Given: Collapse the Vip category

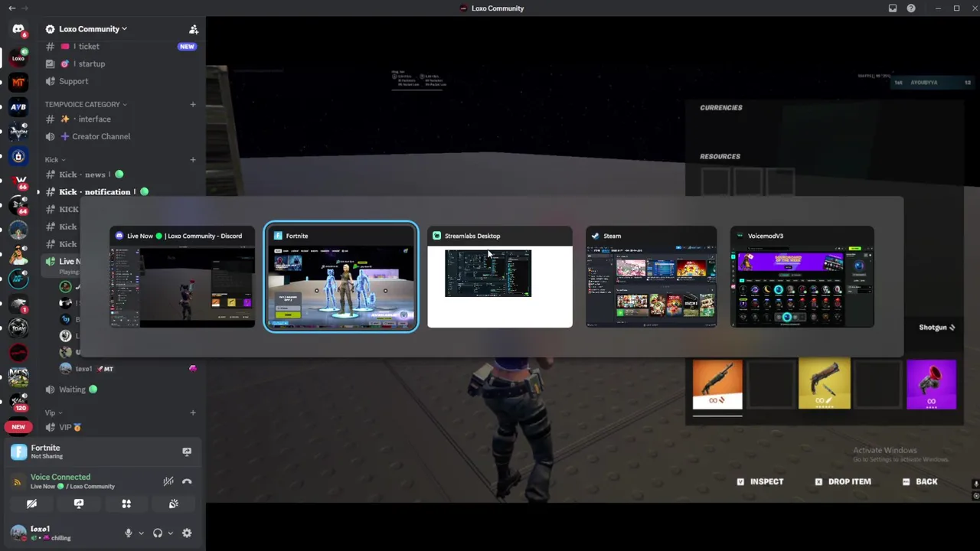Looking at the screenshot, I should point(53,412).
